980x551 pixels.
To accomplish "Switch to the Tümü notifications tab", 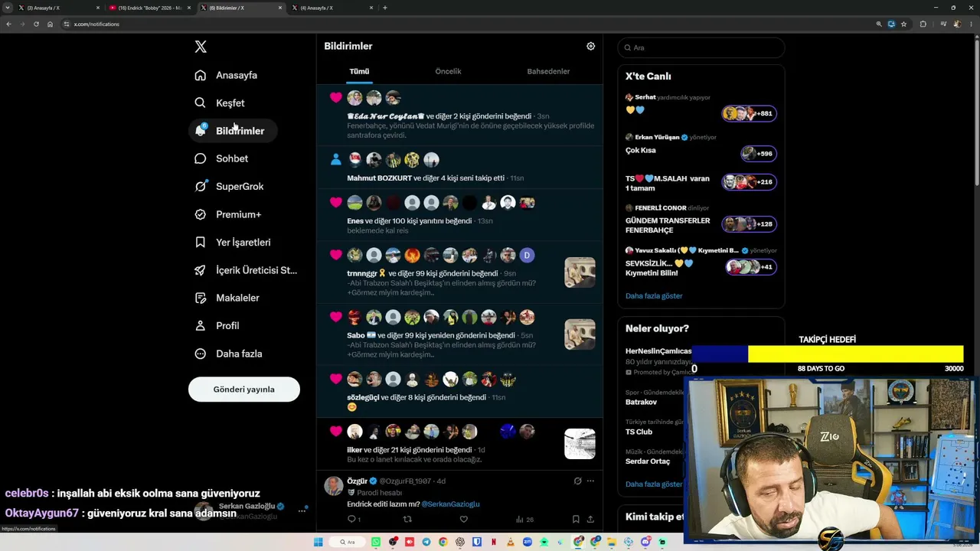I will tap(359, 71).
